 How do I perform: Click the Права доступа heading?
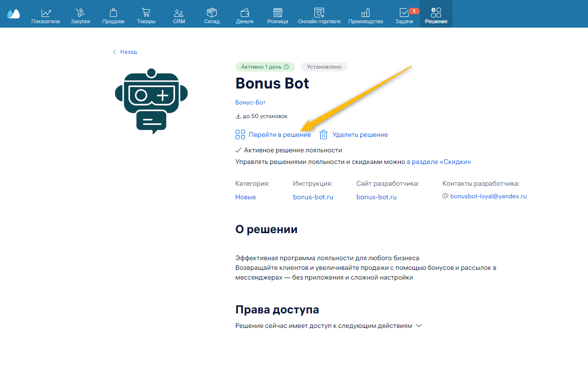tap(277, 310)
